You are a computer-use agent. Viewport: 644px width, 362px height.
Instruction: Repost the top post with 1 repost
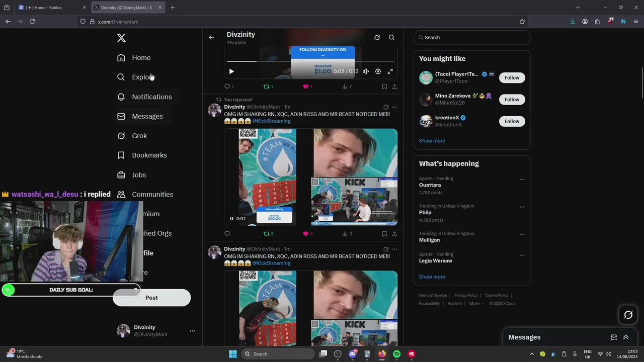tap(268, 86)
